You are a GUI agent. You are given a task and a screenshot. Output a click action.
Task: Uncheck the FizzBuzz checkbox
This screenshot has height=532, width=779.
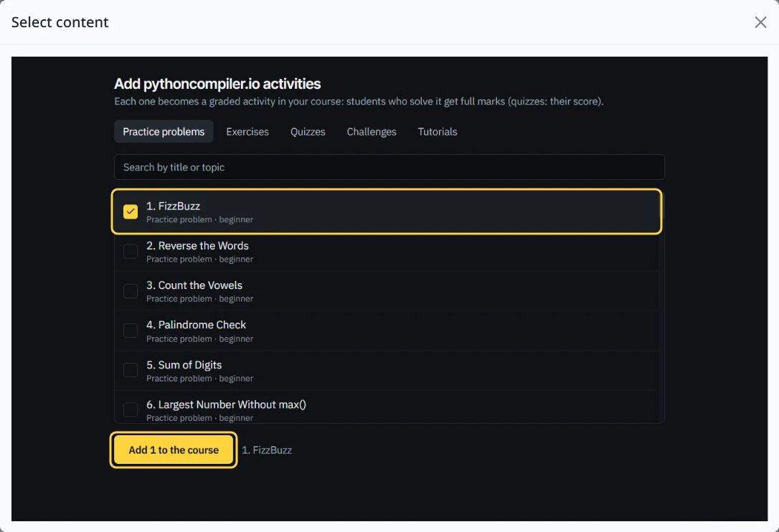click(130, 212)
